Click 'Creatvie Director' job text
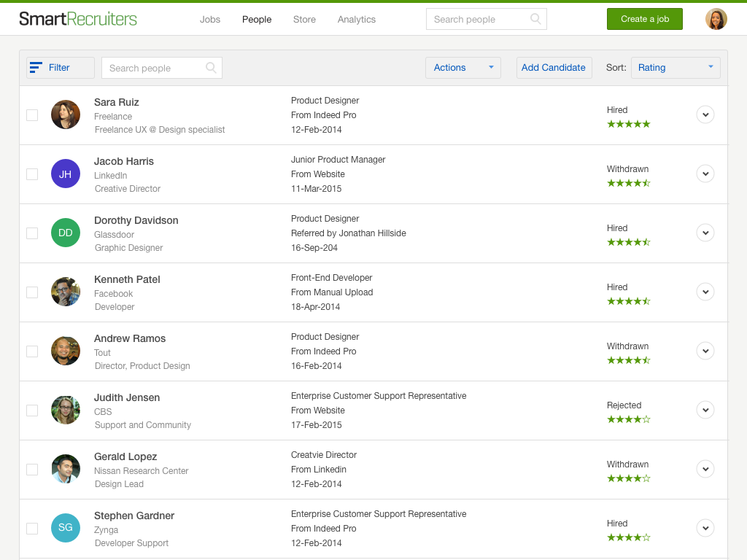The height and width of the screenshot is (560, 747). tap(324, 455)
